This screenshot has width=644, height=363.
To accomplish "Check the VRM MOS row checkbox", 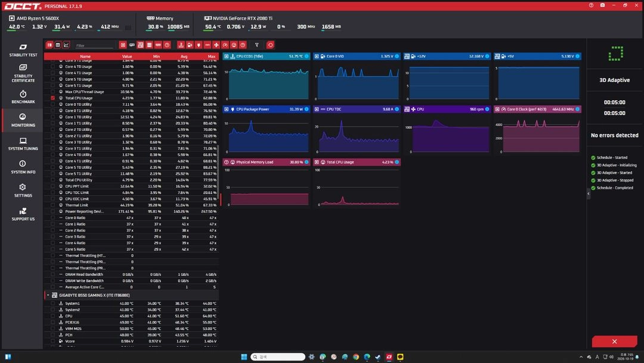I will click(52, 328).
